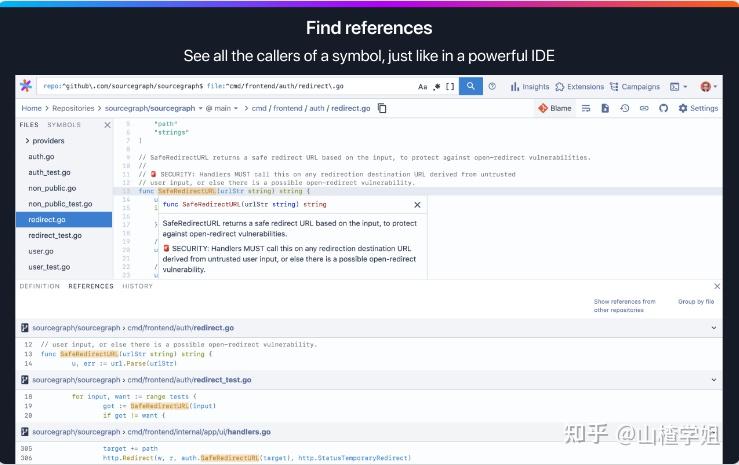Click the handlers.go result file icon
The width and height of the screenshot is (739, 465).
[x=25, y=432]
